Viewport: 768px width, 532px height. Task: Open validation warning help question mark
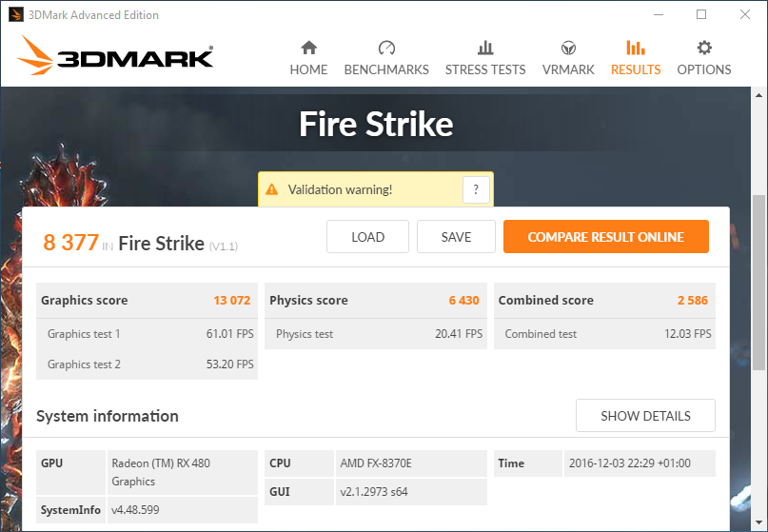tap(476, 189)
